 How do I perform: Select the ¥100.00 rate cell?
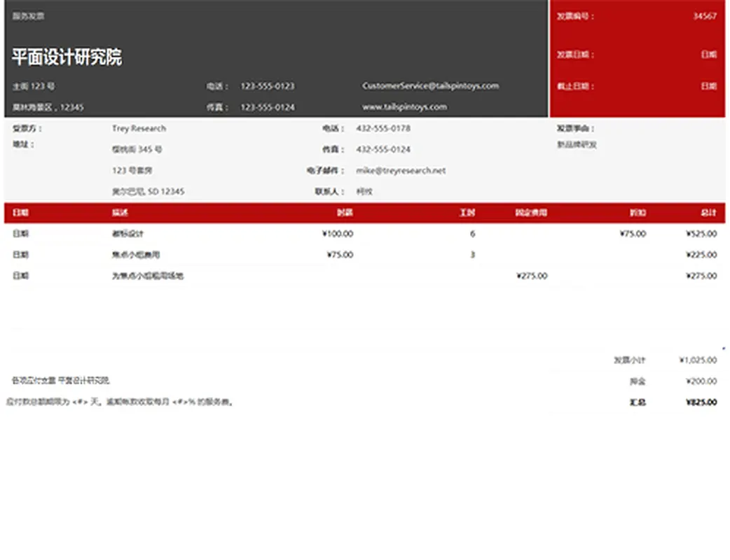337,234
